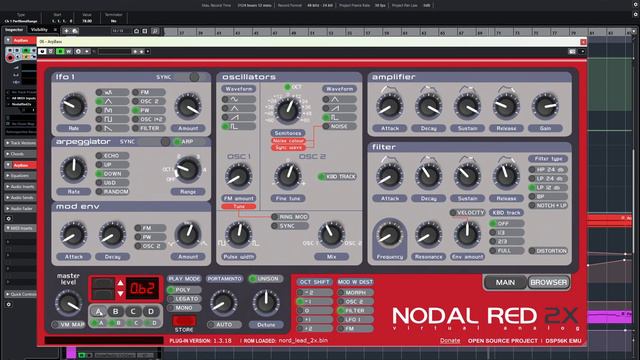Click the Add Track plus icon

(66, 31)
